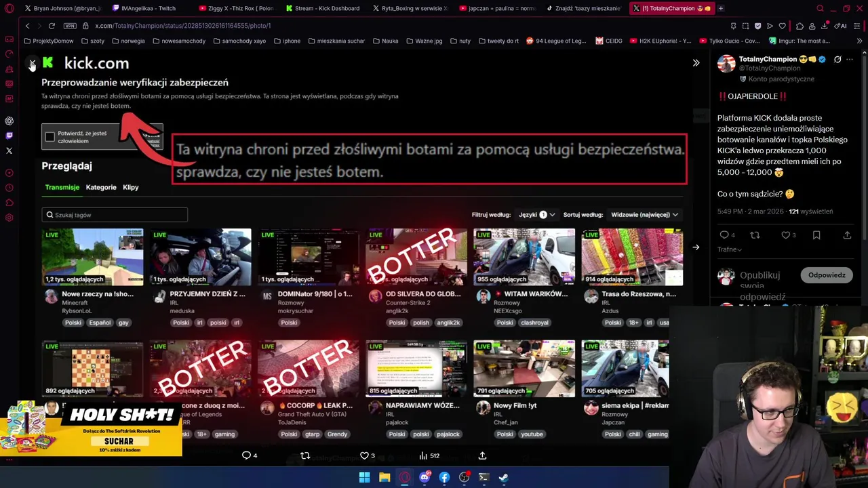Open Imgur: The most a... bookmark
This screenshot has width=868, height=488.
pyautogui.click(x=798, y=41)
